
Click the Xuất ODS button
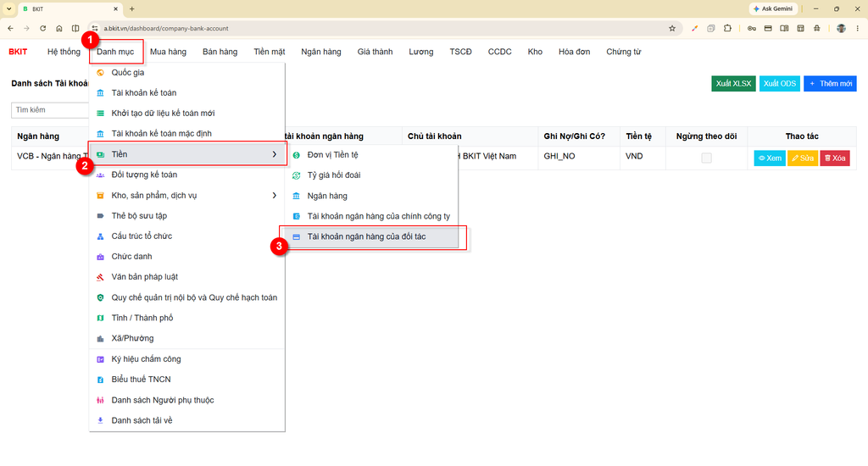[x=780, y=84]
